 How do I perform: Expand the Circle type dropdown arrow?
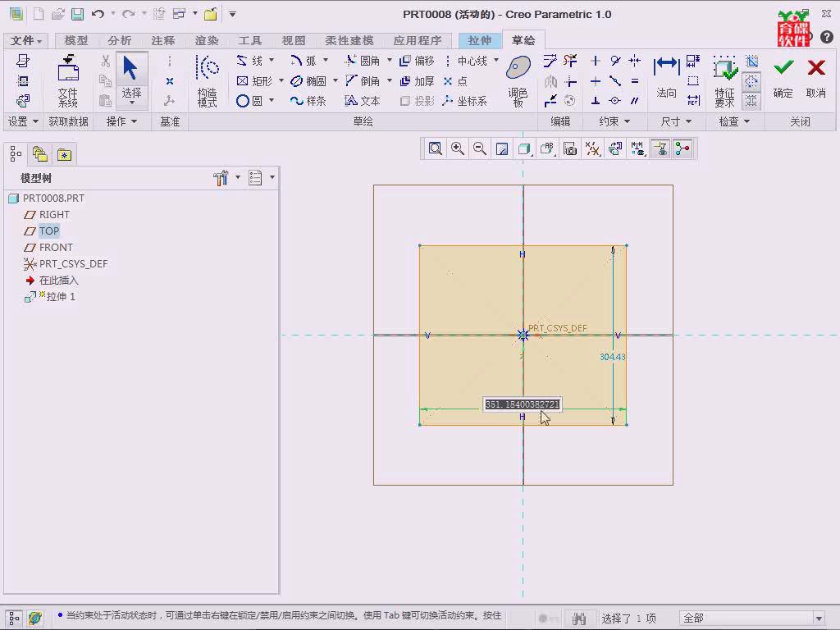[x=271, y=100]
